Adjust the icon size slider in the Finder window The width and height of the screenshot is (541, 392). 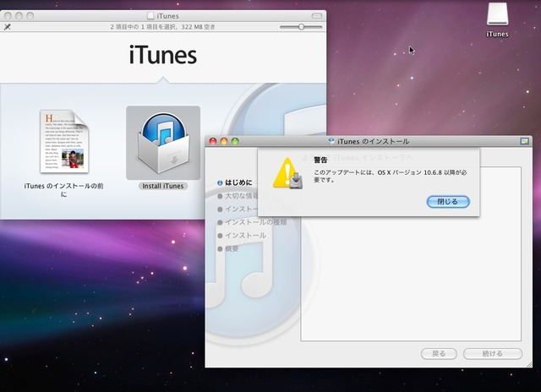pos(301,26)
